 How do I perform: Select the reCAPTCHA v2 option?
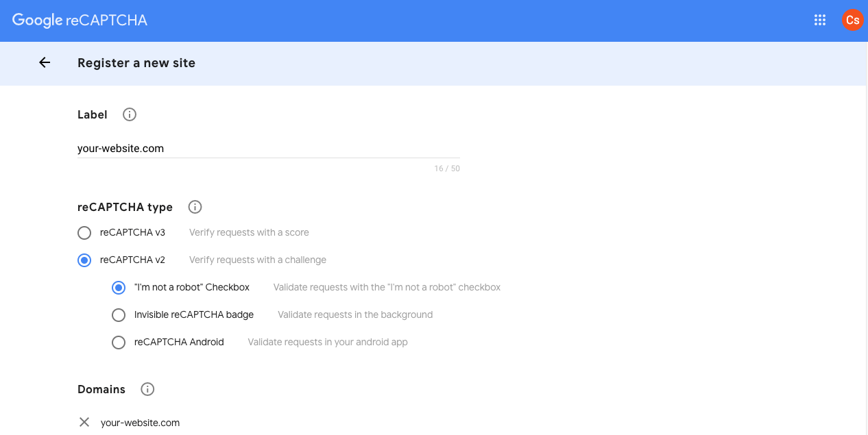tap(84, 260)
